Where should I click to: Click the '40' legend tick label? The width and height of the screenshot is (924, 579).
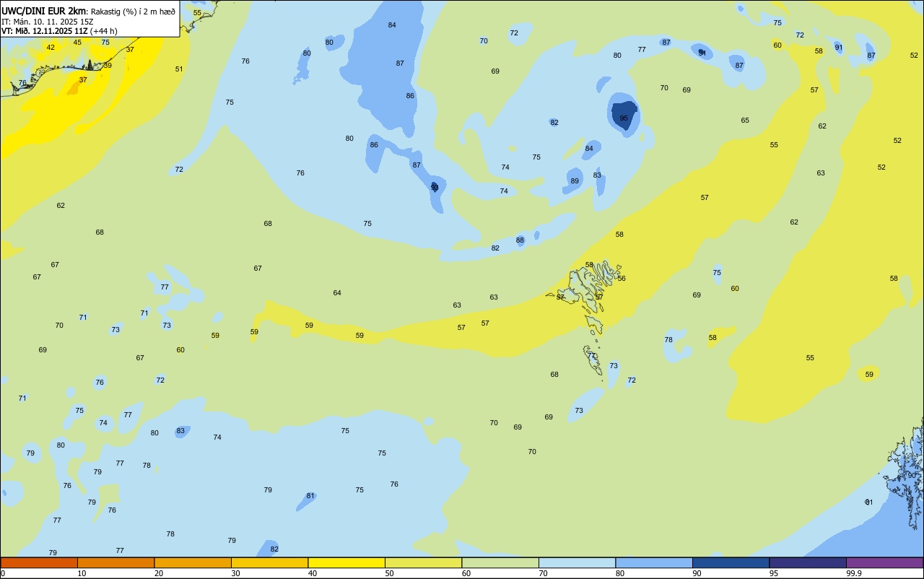coord(312,573)
